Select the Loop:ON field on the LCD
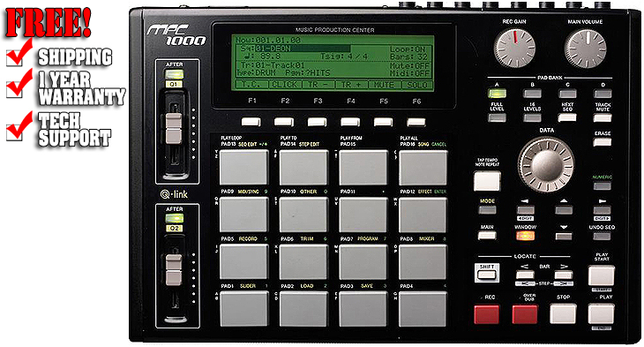 408,49
